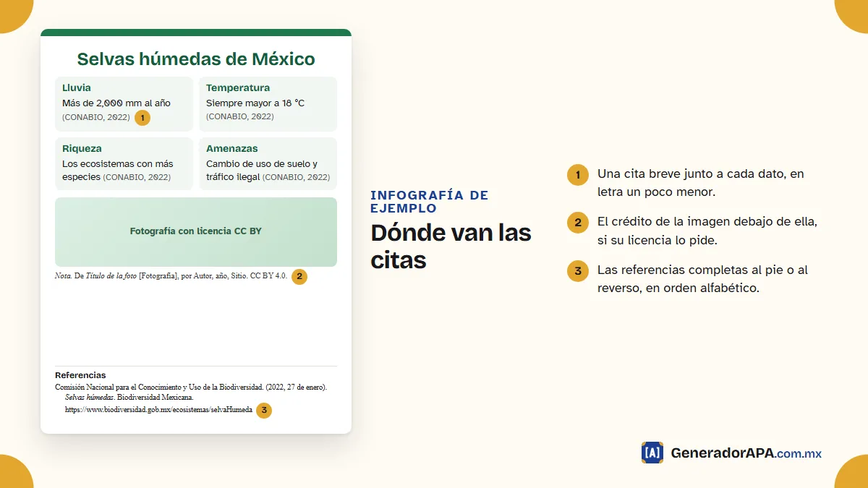Image resolution: width=868 pixels, height=488 pixels.
Task: Click the title 'Selvas húmedas de México'
Action: point(196,59)
